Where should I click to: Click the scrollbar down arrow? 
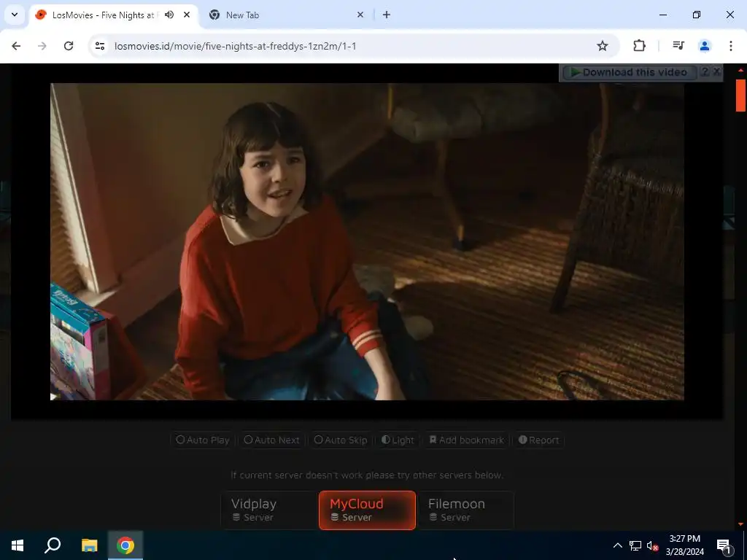coord(740,524)
